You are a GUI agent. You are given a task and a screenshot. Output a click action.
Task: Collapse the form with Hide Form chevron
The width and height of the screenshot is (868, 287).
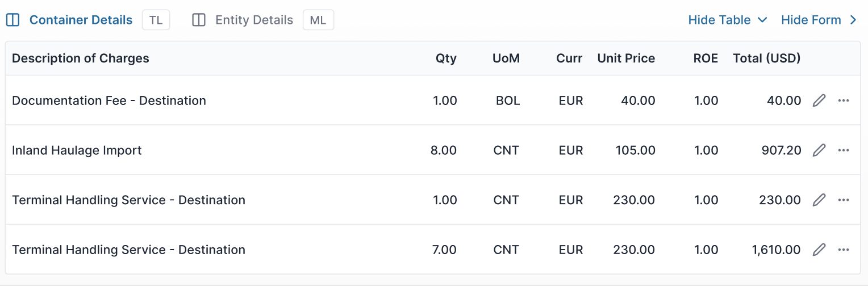tap(853, 20)
